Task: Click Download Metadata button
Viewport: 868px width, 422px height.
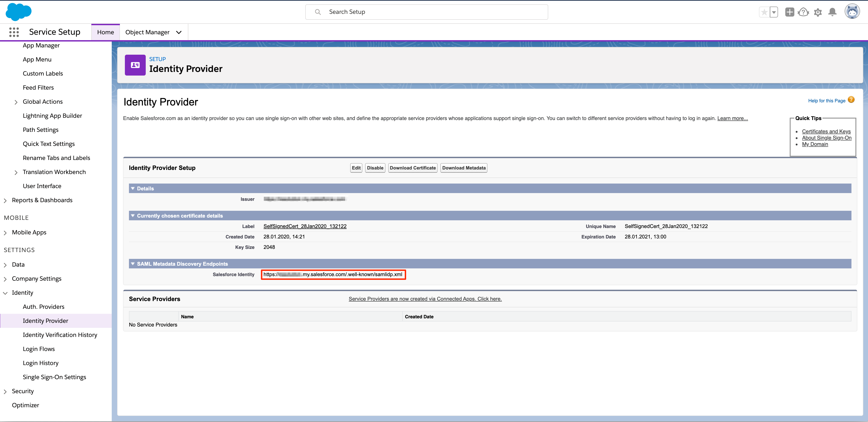Action: point(464,168)
